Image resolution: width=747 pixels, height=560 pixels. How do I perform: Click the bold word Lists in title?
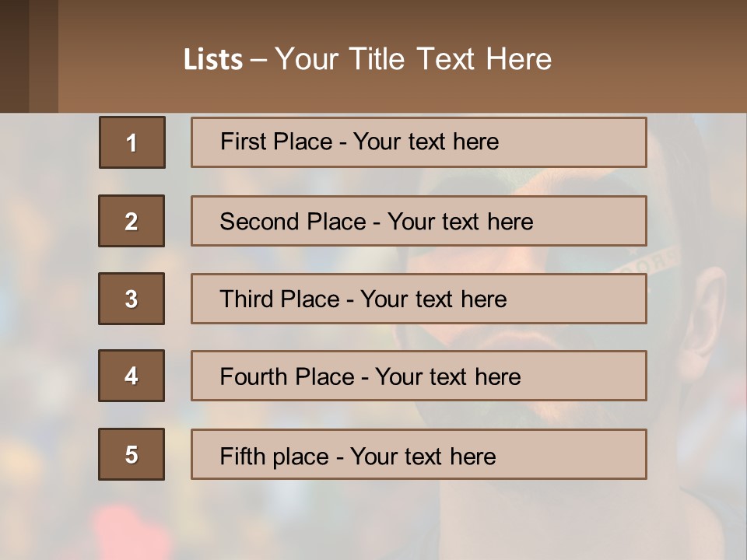212,60
